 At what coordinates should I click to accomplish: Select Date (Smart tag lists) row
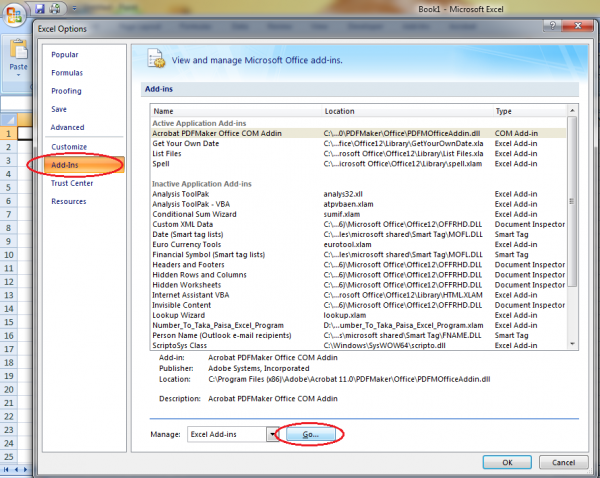(358, 234)
